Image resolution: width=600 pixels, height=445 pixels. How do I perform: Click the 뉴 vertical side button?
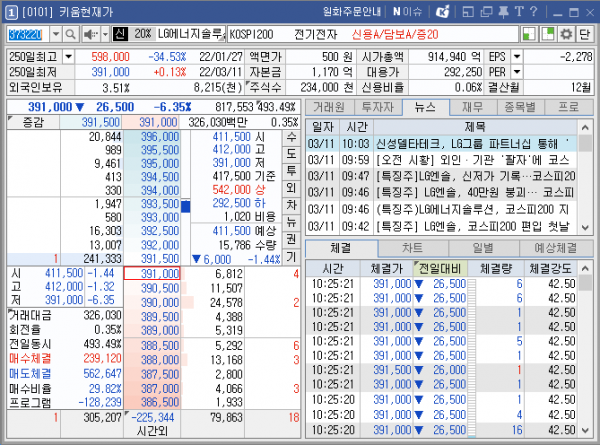click(x=291, y=222)
